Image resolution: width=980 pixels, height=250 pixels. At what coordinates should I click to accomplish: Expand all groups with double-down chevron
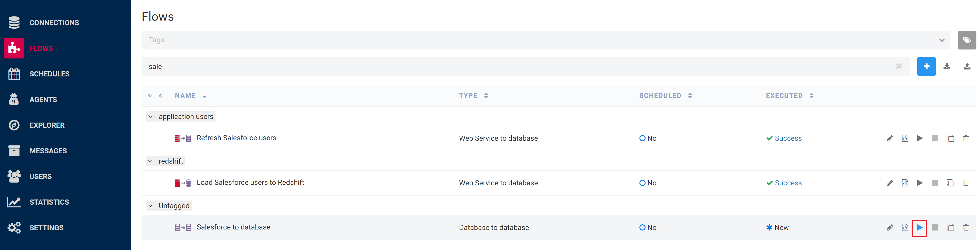(150, 96)
